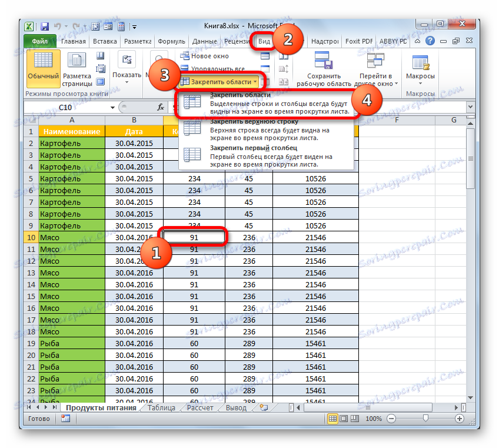Select column B header

(134, 120)
